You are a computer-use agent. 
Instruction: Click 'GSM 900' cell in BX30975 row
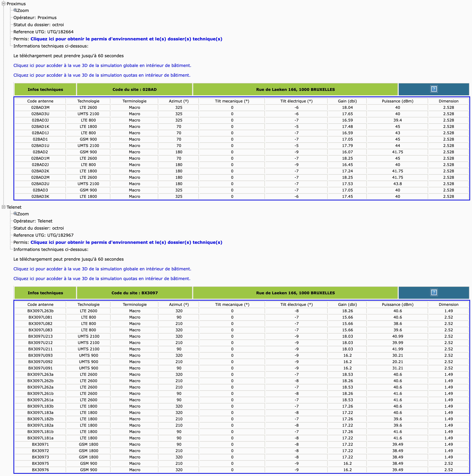88,463
